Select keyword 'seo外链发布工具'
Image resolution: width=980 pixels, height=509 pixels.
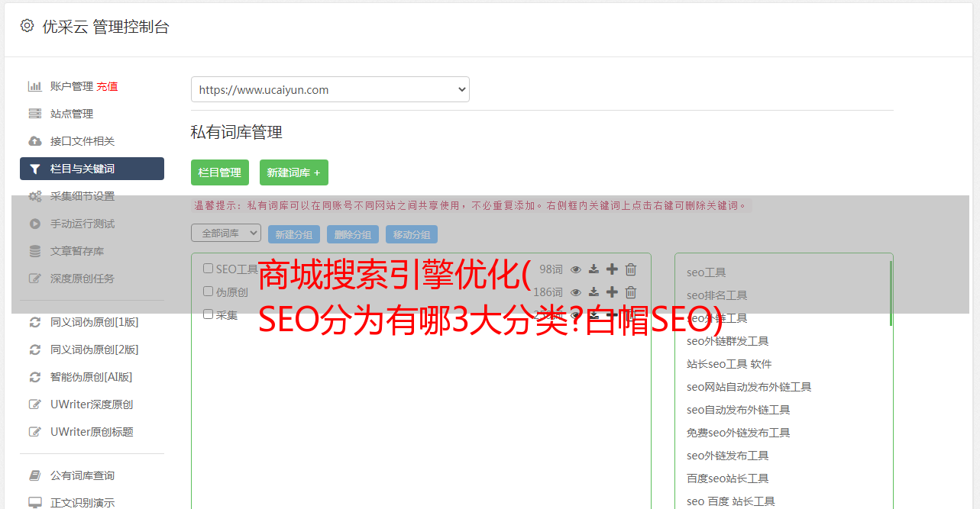[x=728, y=456]
